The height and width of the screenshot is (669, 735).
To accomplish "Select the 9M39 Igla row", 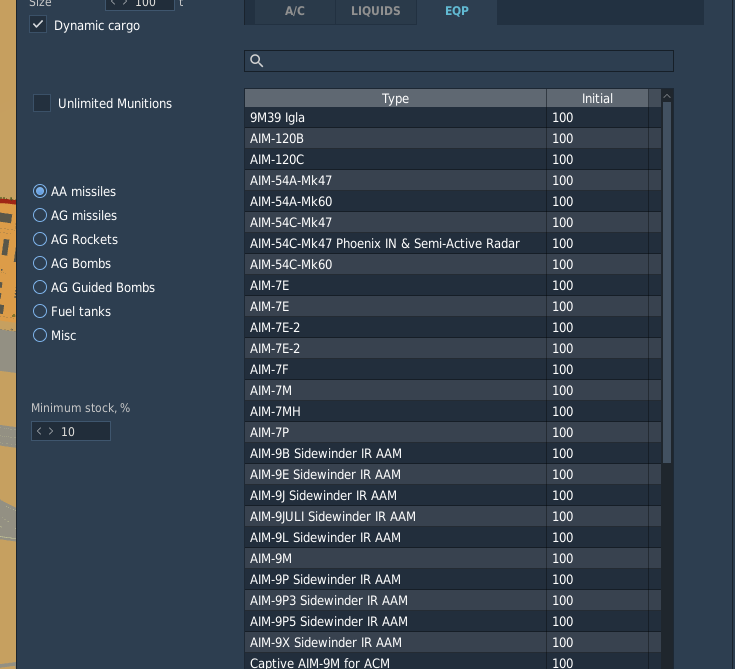I will coord(453,117).
